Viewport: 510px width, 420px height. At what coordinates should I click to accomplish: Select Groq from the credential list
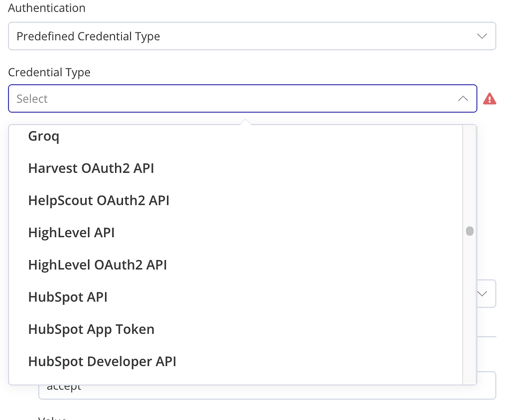coord(43,136)
